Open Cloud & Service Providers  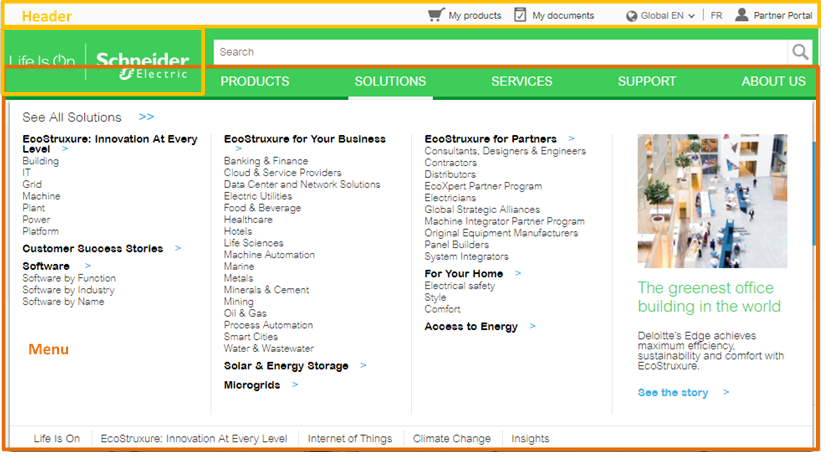click(283, 172)
